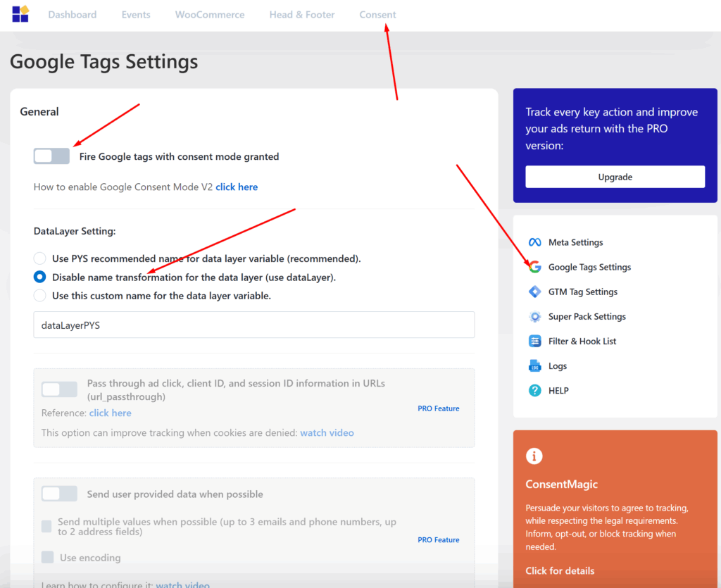Open the WooCommerce tab
The width and height of the screenshot is (721, 588).
coord(210,15)
